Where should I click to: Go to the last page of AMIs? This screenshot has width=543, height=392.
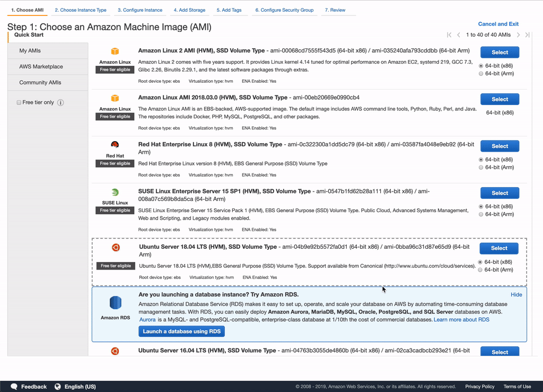click(x=527, y=34)
